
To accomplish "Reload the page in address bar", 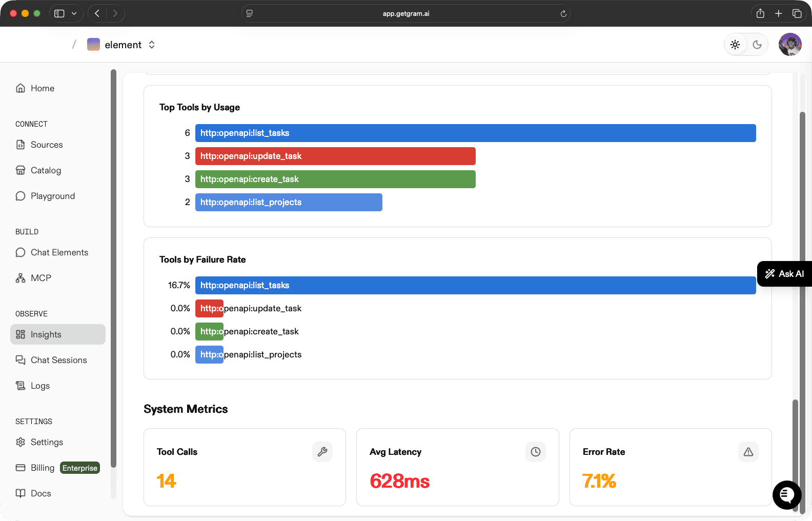I will pyautogui.click(x=563, y=14).
